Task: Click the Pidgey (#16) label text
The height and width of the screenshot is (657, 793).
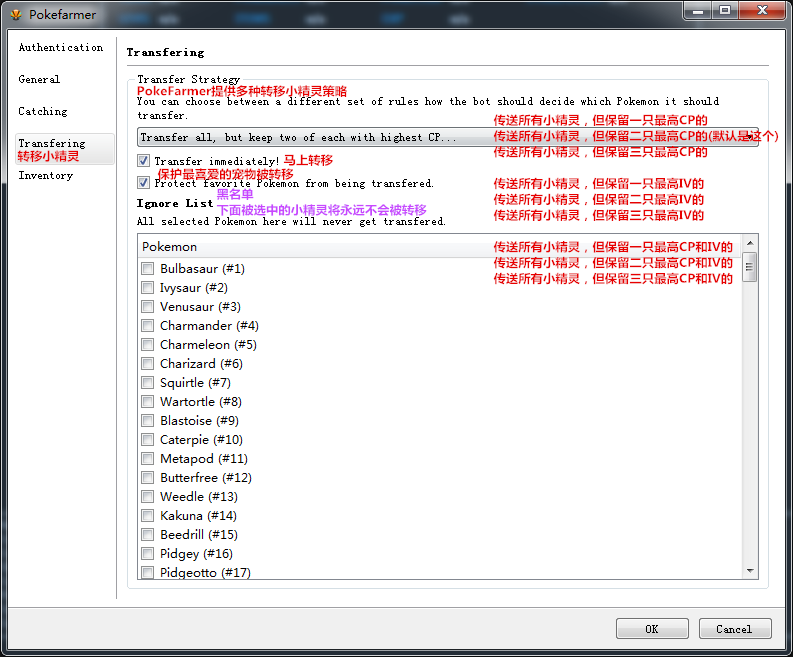Action: click(x=196, y=554)
